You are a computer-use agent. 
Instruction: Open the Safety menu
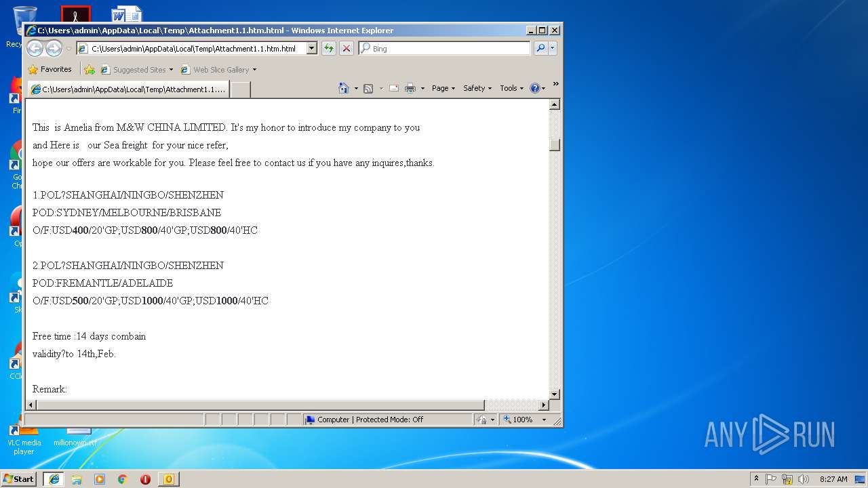(477, 88)
